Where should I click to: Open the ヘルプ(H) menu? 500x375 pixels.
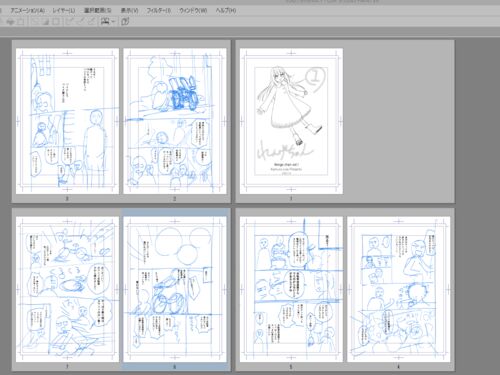[226, 10]
